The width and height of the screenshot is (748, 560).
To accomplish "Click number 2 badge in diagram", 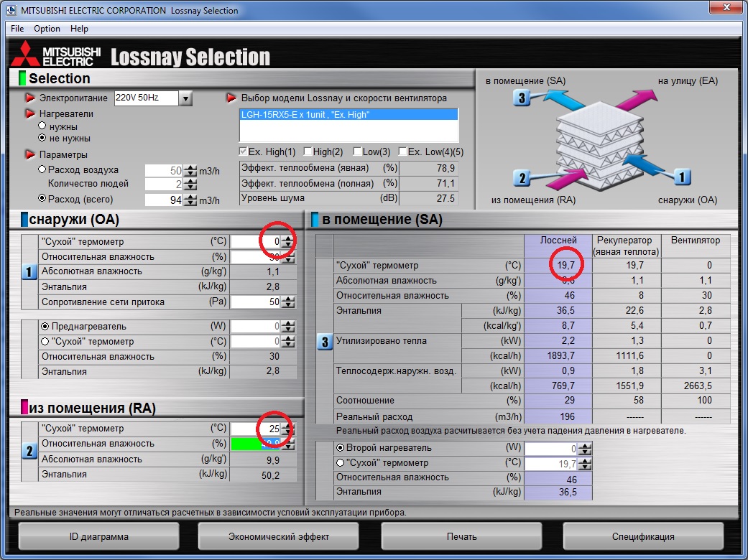I will (x=522, y=178).
